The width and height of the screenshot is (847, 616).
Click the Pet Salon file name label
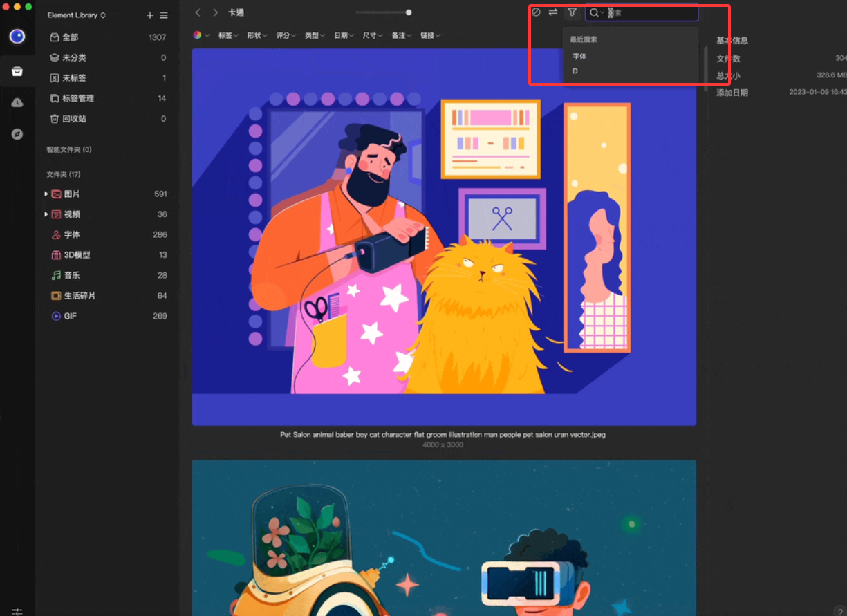(443, 435)
